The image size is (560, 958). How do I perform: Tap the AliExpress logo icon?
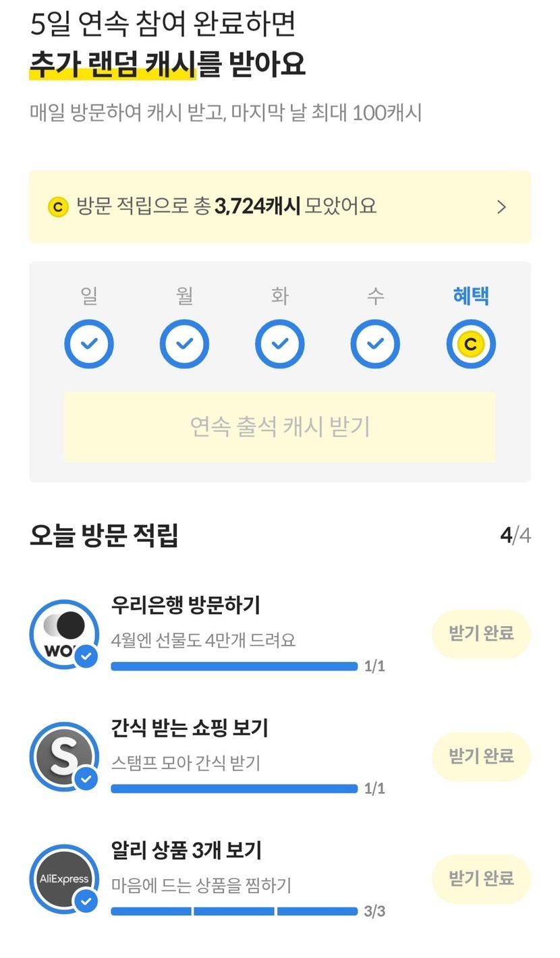click(64, 878)
